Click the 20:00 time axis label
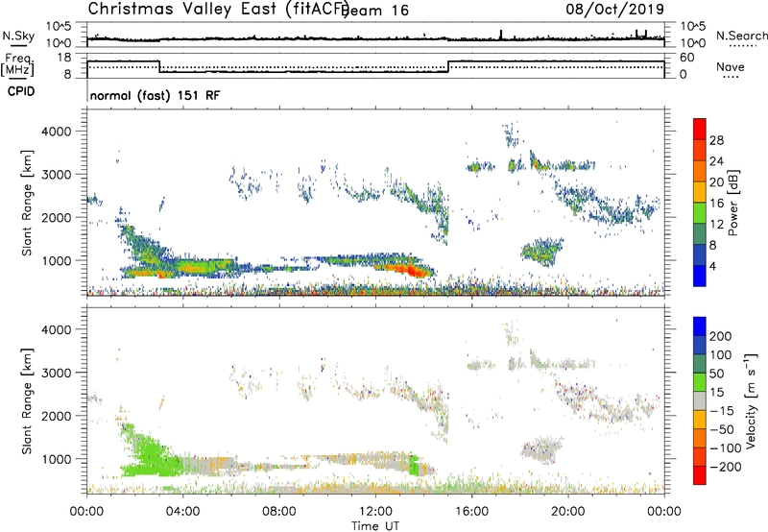768x532 pixels. [568, 512]
